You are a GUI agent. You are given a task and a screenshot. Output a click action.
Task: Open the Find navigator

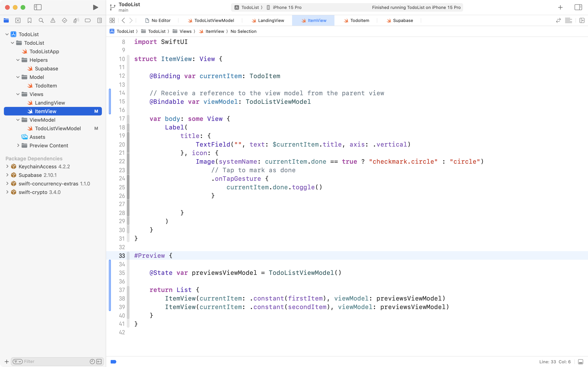41,20
